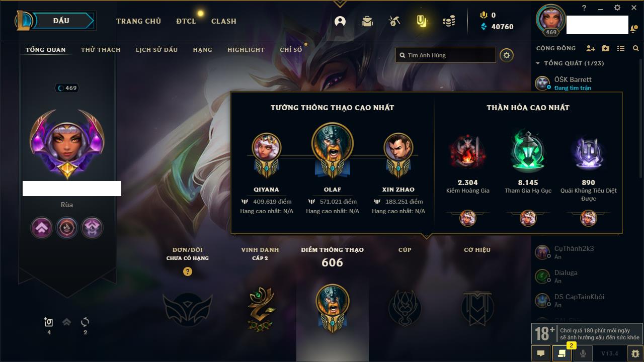Viewport: 644px width, 362px height.
Task: Open the Profile icon in top navigation
Action: pyautogui.click(x=340, y=21)
